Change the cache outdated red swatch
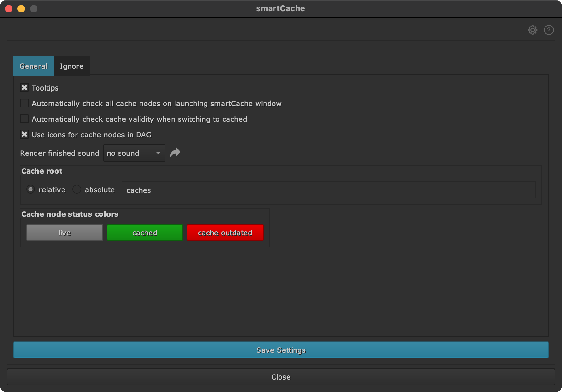 [225, 233]
